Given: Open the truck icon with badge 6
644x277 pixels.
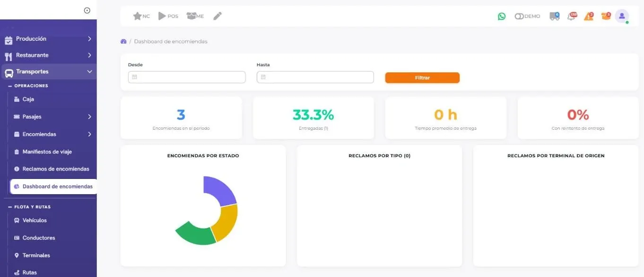Looking at the screenshot, I should [x=554, y=16].
